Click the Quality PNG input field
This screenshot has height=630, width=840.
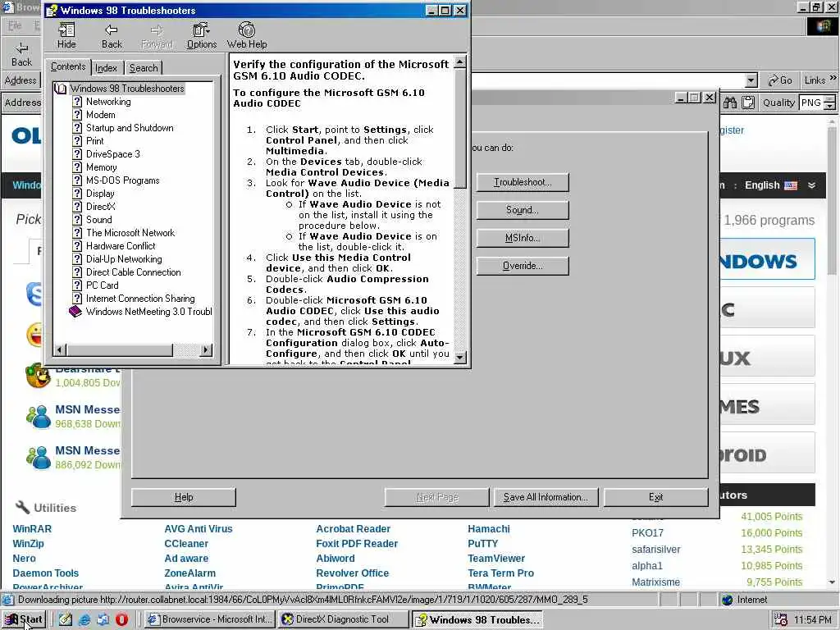coord(811,103)
